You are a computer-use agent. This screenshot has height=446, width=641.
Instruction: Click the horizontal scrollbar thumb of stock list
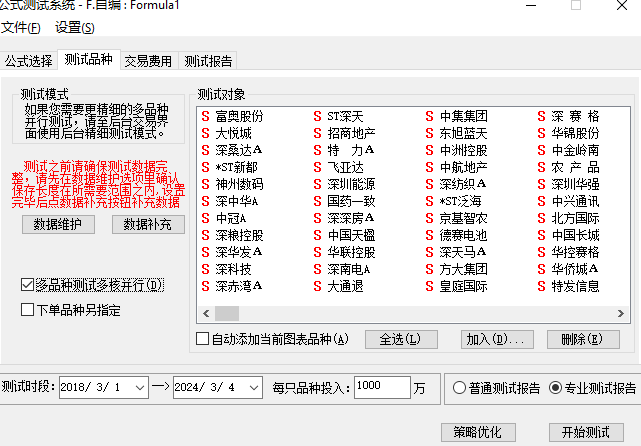pyautogui.click(x=227, y=314)
